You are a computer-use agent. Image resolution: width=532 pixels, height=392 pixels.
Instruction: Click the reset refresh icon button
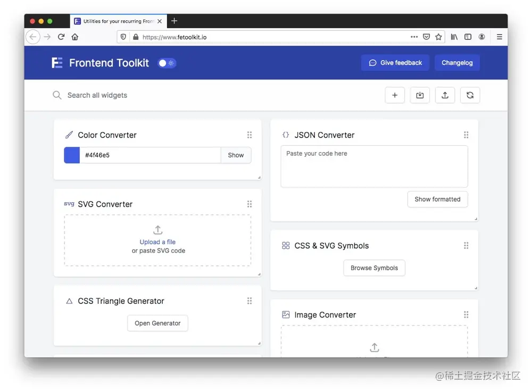(x=470, y=95)
